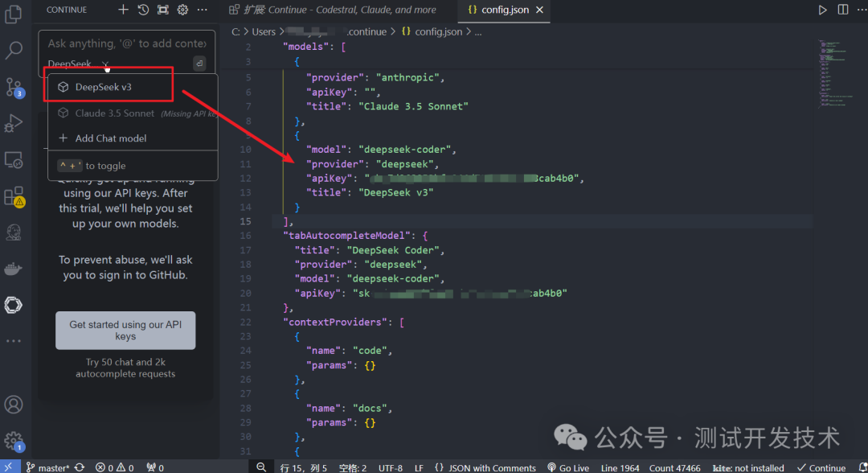Click the Users breadcrumb segment

point(264,31)
